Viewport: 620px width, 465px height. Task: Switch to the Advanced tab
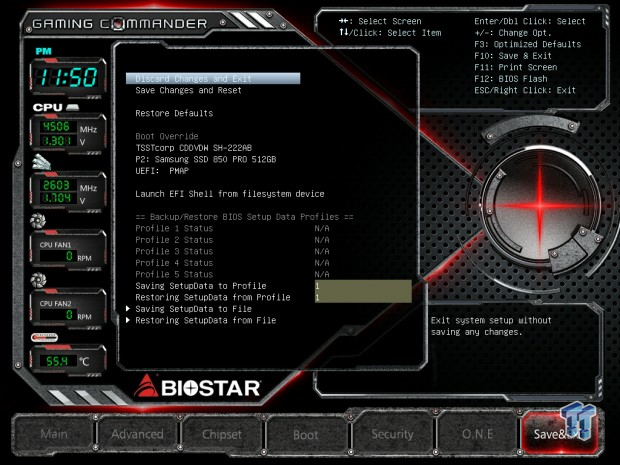click(137, 434)
